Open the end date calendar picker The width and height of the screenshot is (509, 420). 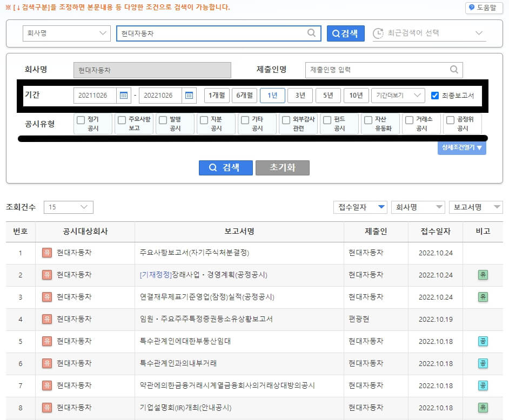pos(189,96)
